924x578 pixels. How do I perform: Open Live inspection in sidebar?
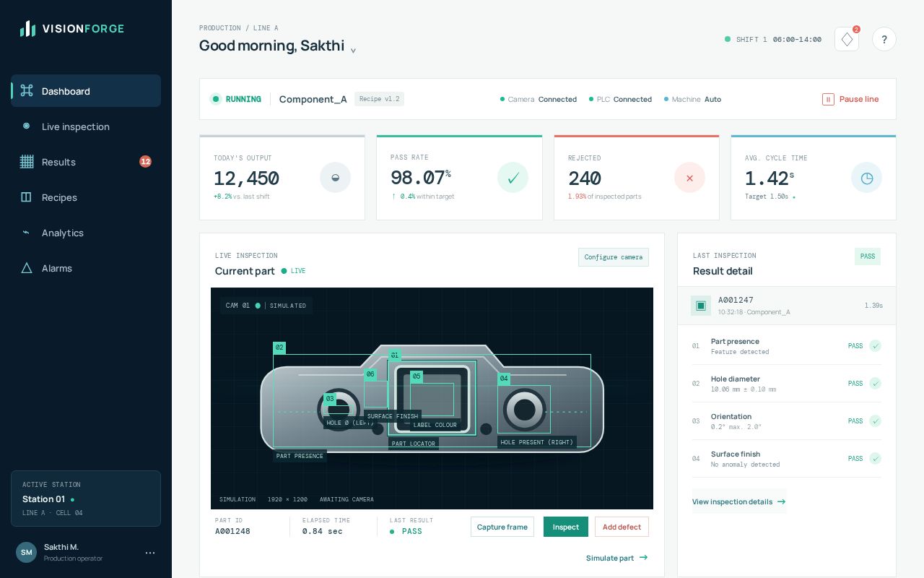coord(86,126)
